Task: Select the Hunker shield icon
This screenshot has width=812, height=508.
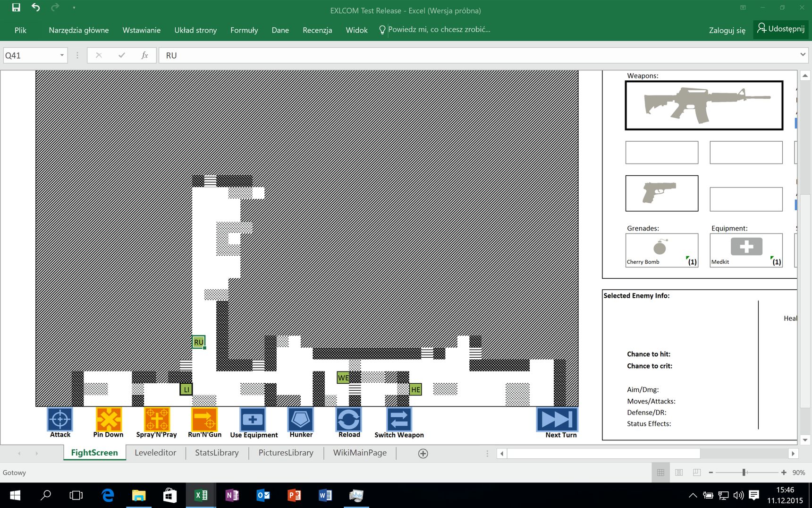Action: 301,419
